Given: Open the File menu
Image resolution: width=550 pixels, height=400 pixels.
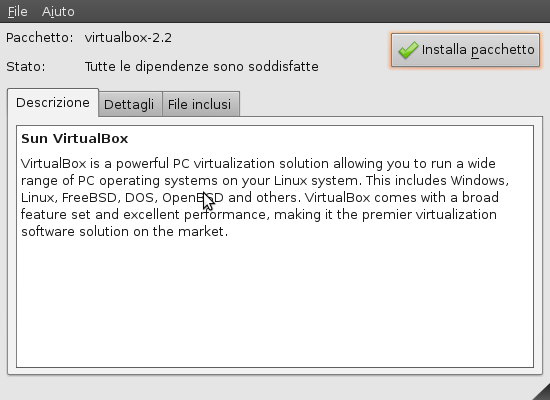Looking at the screenshot, I should (18, 12).
